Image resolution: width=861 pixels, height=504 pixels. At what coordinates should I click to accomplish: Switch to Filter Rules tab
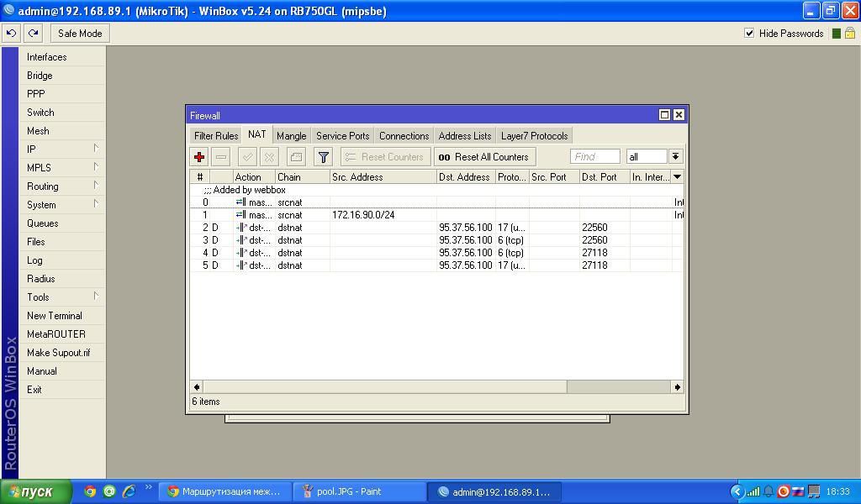216,136
